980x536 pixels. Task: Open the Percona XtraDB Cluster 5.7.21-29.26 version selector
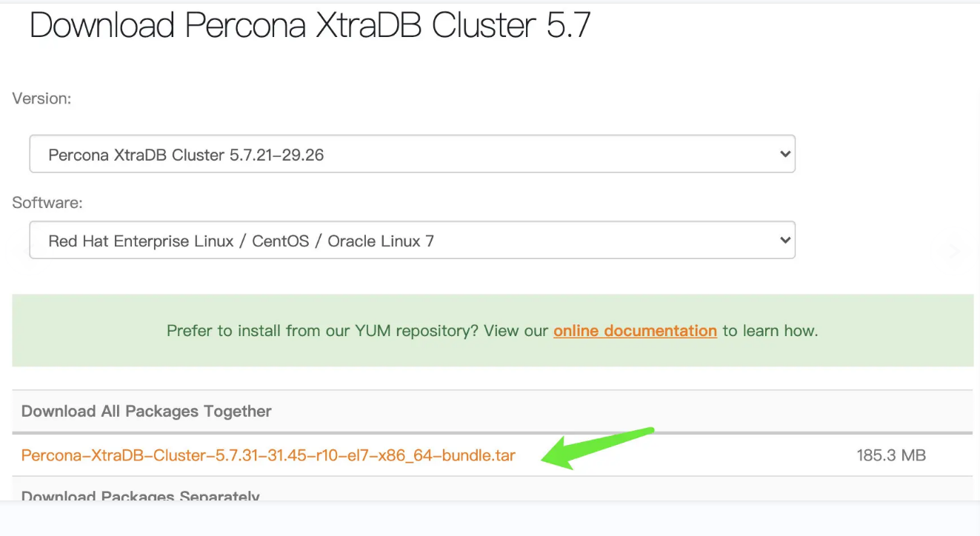pyautogui.click(x=411, y=154)
